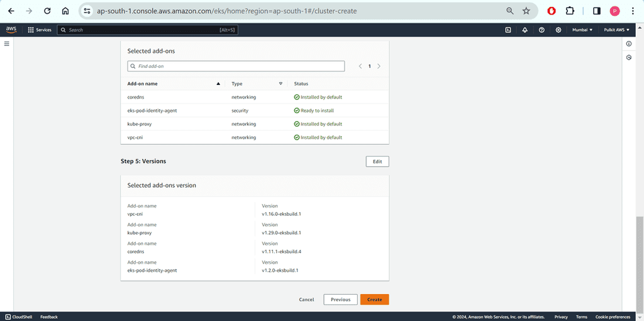Go to the Previous step
The height and width of the screenshot is (321, 644).
[340, 300]
